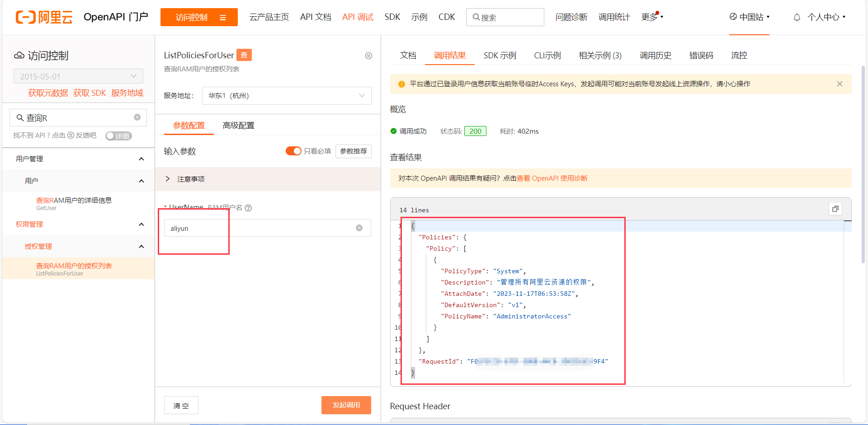Click the globe icon next to 中国站
The image size is (868, 425).
pyautogui.click(x=733, y=17)
